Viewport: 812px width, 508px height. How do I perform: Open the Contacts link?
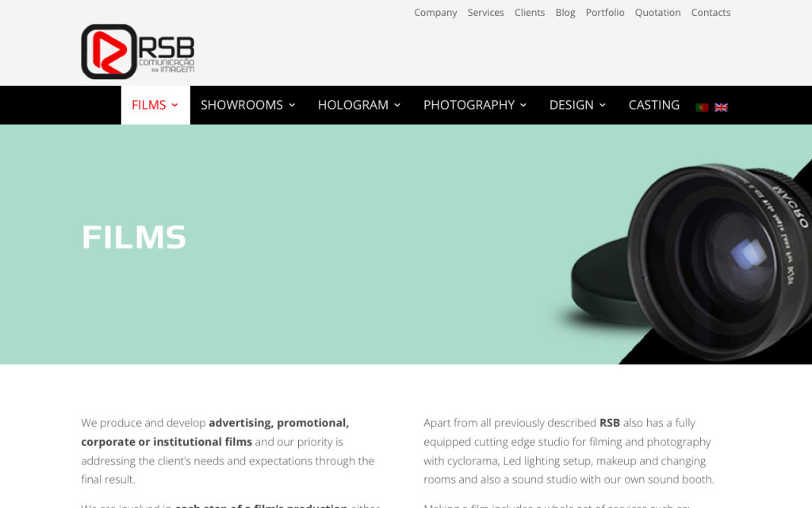710,13
